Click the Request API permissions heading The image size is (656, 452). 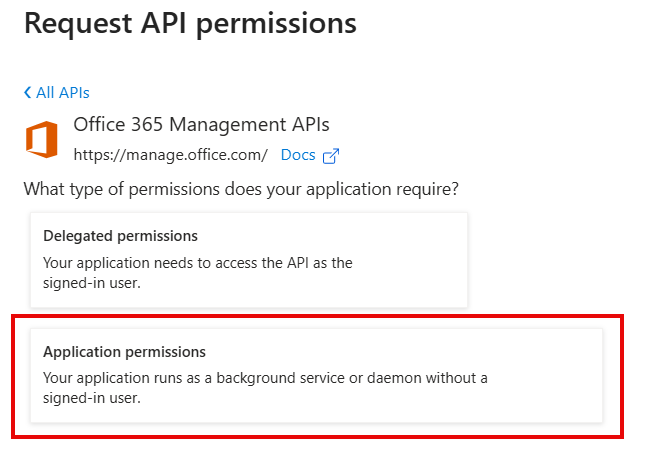coord(190,23)
